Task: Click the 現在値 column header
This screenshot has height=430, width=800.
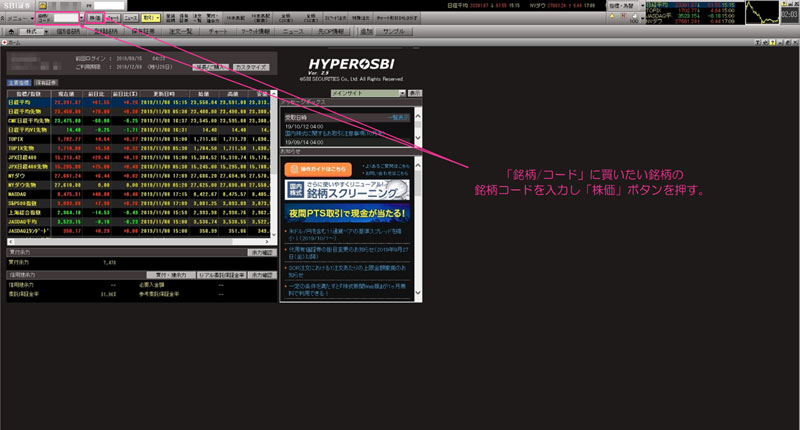Action: click(66, 94)
